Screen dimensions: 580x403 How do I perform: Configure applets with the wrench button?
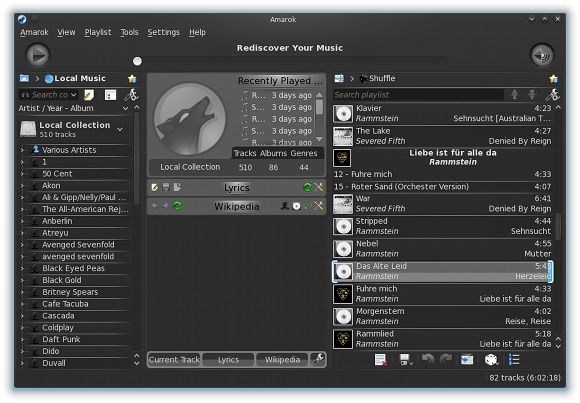(x=318, y=359)
